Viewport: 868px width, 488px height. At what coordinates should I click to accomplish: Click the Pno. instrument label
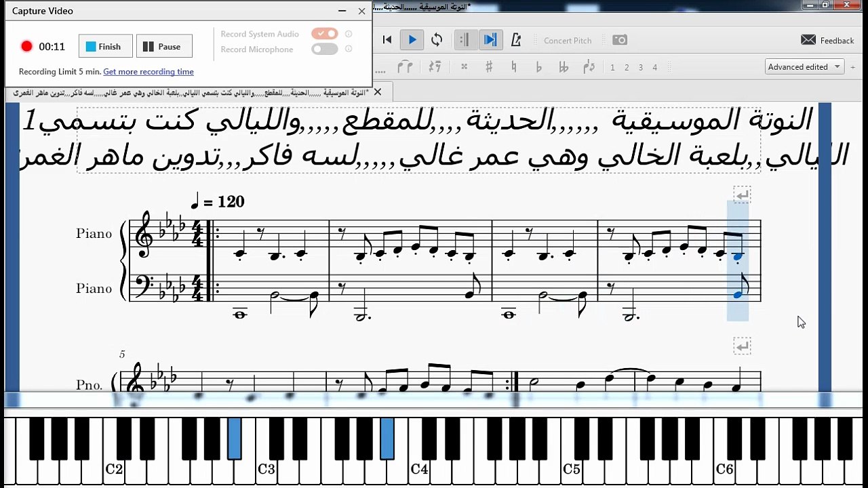click(x=90, y=385)
